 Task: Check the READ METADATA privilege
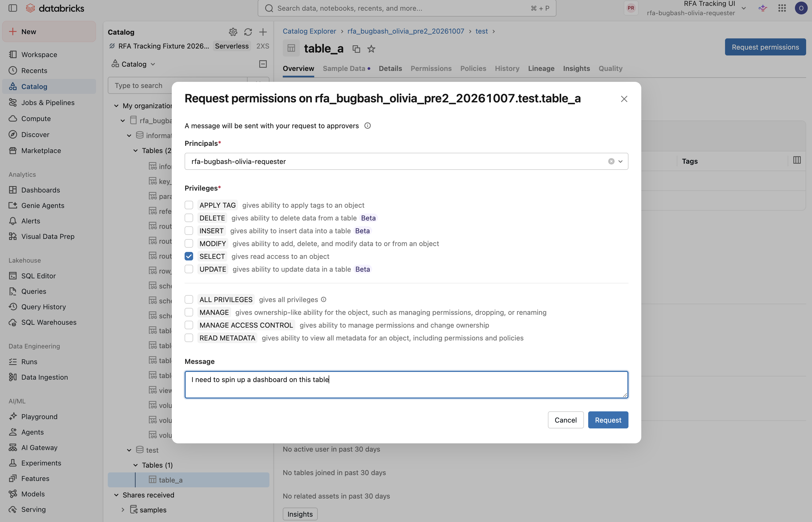click(189, 338)
